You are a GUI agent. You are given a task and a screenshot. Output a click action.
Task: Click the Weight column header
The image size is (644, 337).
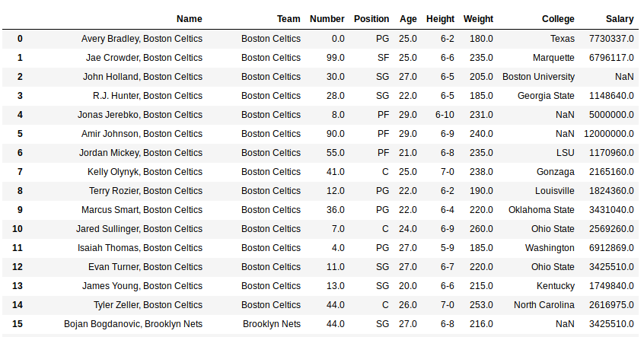pos(478,19)
